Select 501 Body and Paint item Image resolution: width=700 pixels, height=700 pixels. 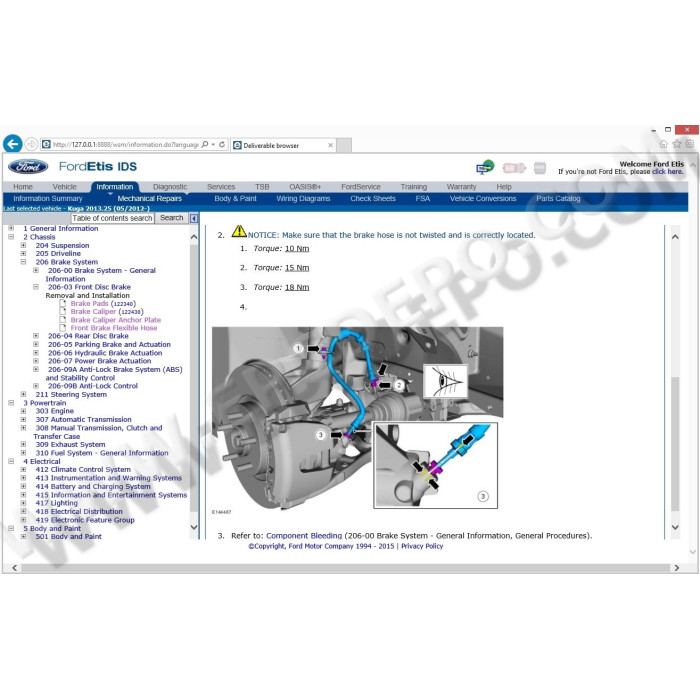(x=69, y=536)
